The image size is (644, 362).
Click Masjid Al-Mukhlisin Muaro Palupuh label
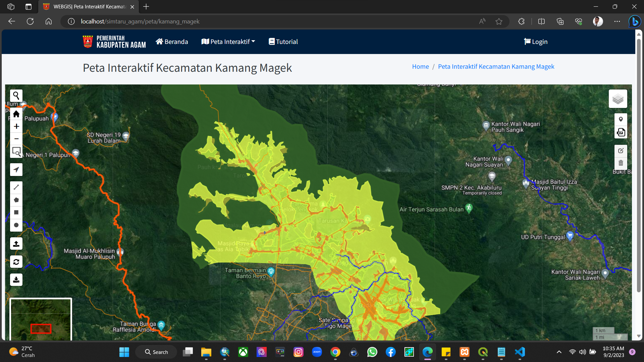pyautogui.click(x=89, y=254)
